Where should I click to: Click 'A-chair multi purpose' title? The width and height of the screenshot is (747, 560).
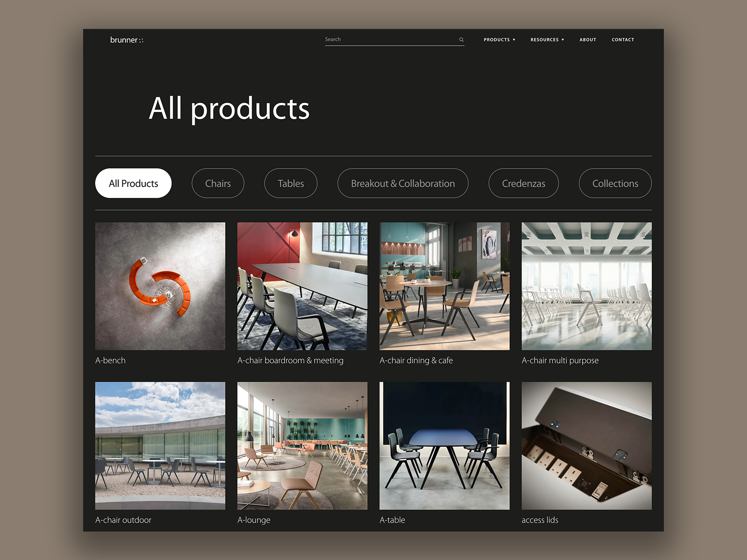coord(560,360)
